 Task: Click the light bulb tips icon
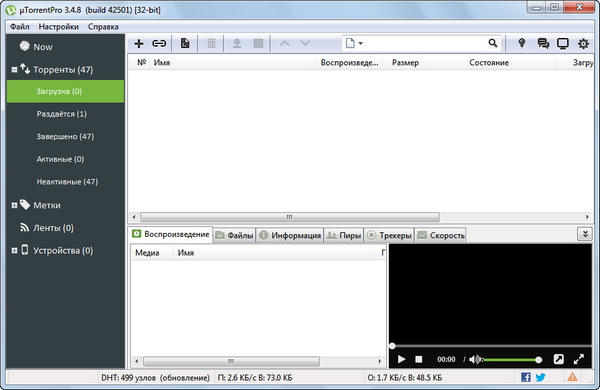[x=522, y=43]
